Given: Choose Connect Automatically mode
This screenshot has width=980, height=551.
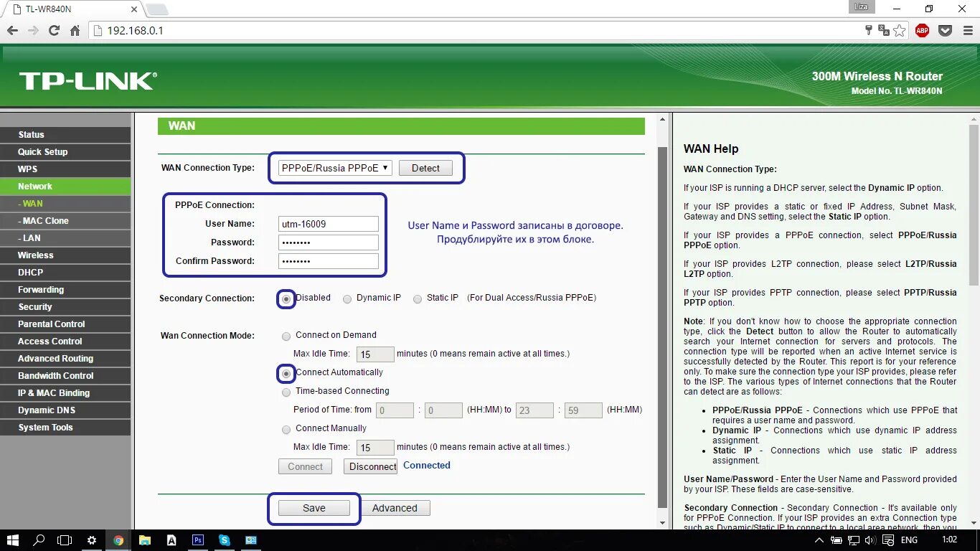Looking at the screenshot, I should tap(286, 373).
